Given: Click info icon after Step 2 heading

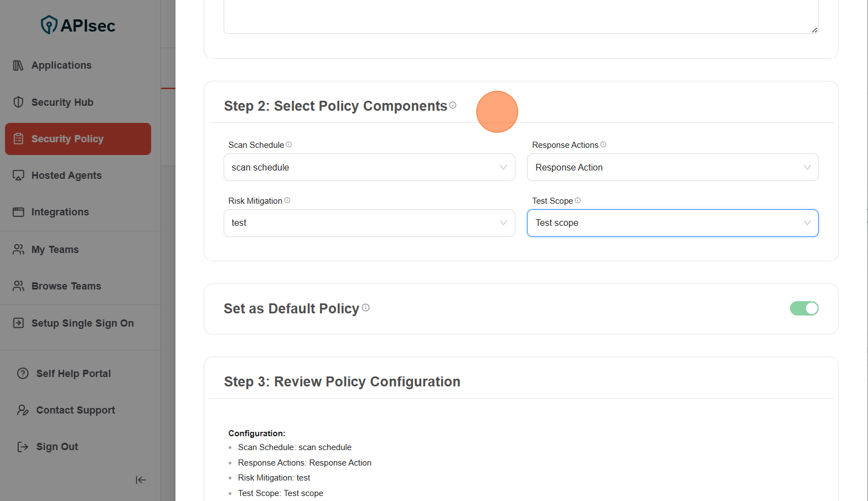Looking at the screenshot, I should [453, 105].
